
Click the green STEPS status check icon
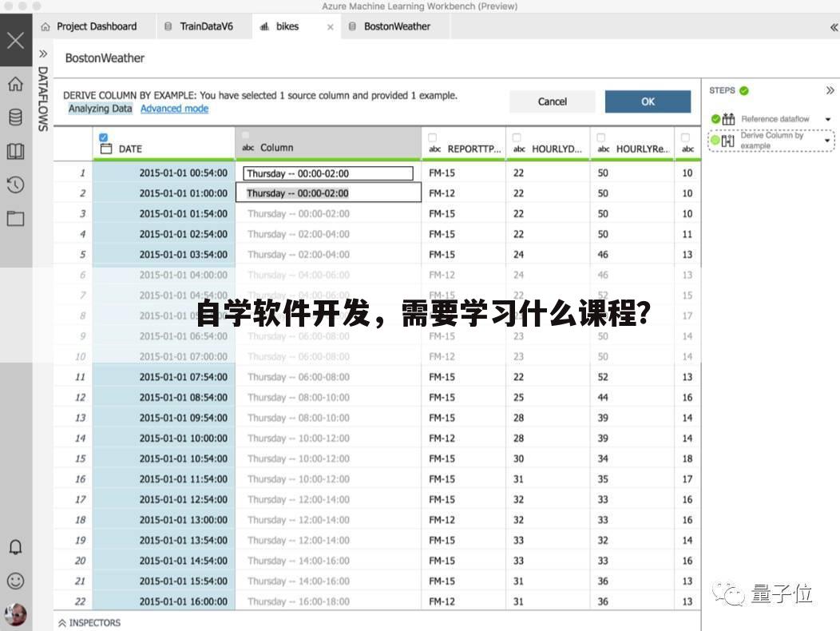[x=744, y=90]
